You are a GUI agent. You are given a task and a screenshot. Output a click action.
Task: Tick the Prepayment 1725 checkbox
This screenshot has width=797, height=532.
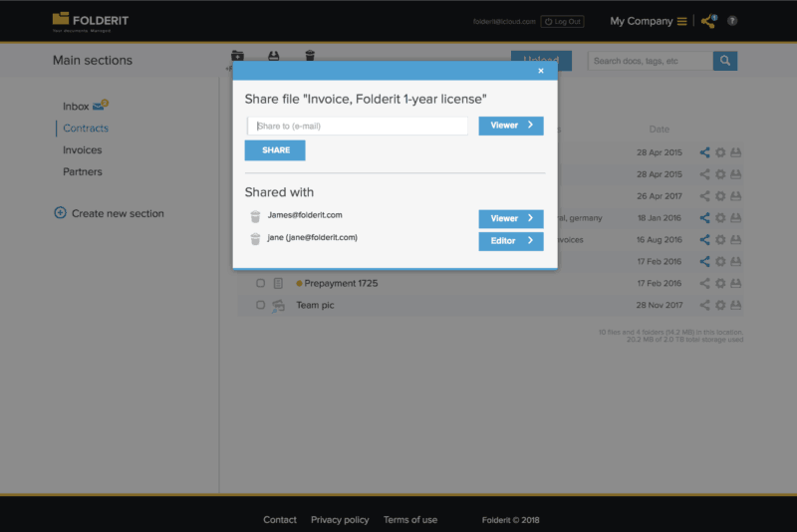[x=260, y=283]
